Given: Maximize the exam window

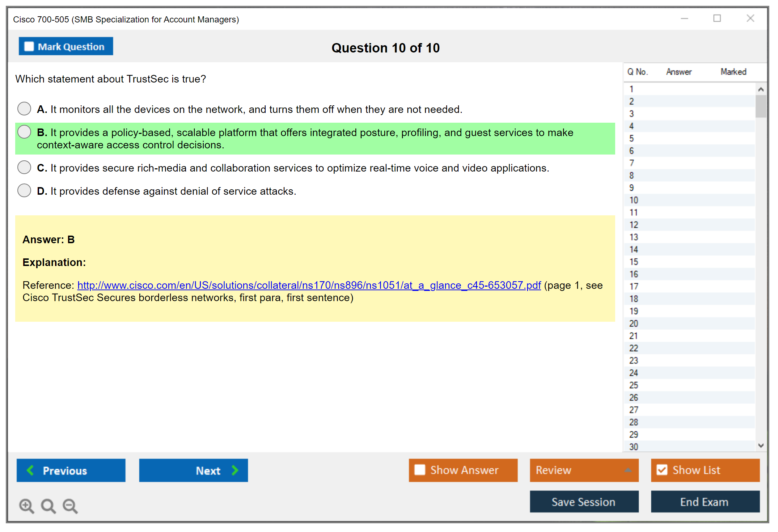Looking at the screenshot, I should pyautogui.click(x=717, y=18).
